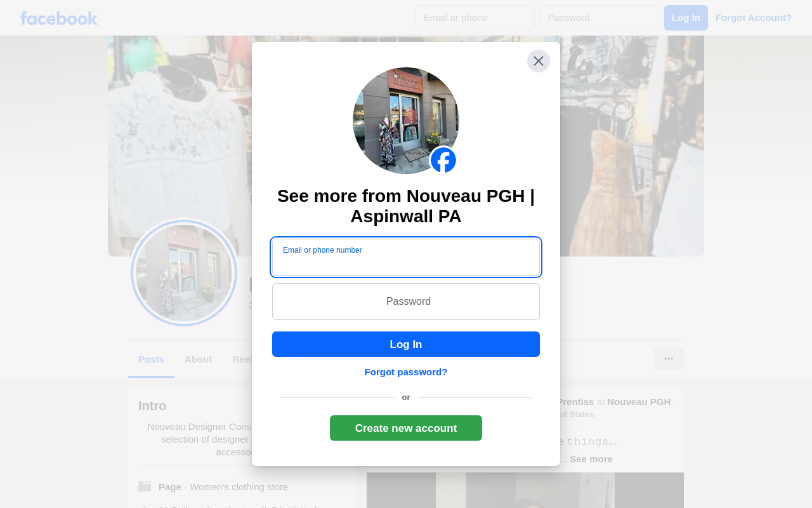Click the header Log In button
812x508 pixels.
pos(686,18)
